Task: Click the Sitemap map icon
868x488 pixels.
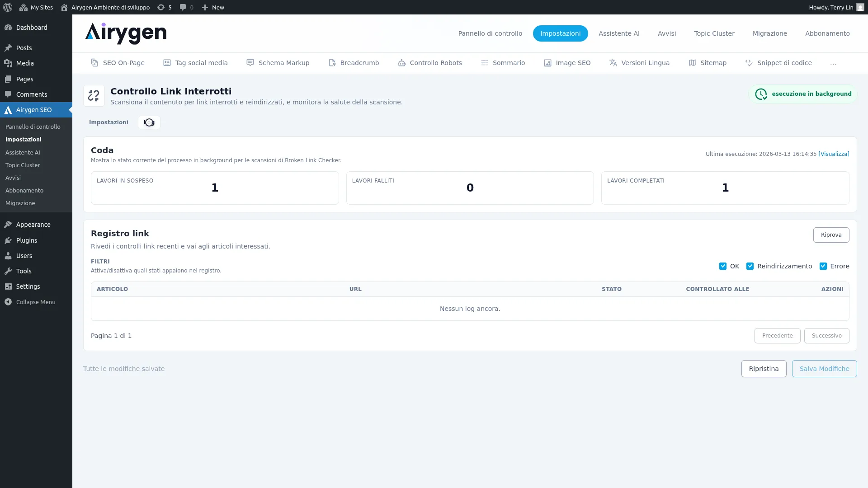Action: click(x=692, y=63)
